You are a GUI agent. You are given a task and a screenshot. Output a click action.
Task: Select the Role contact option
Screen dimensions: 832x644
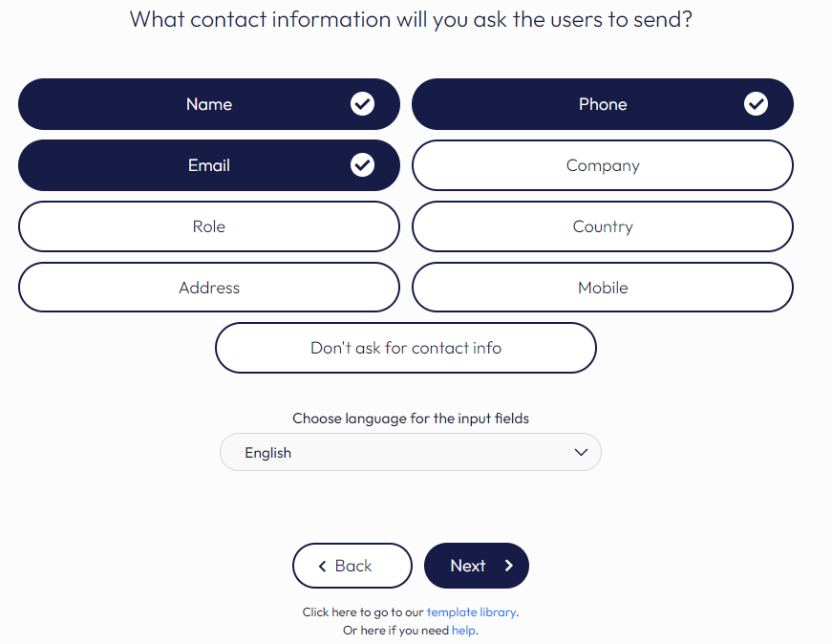[208, 226]
